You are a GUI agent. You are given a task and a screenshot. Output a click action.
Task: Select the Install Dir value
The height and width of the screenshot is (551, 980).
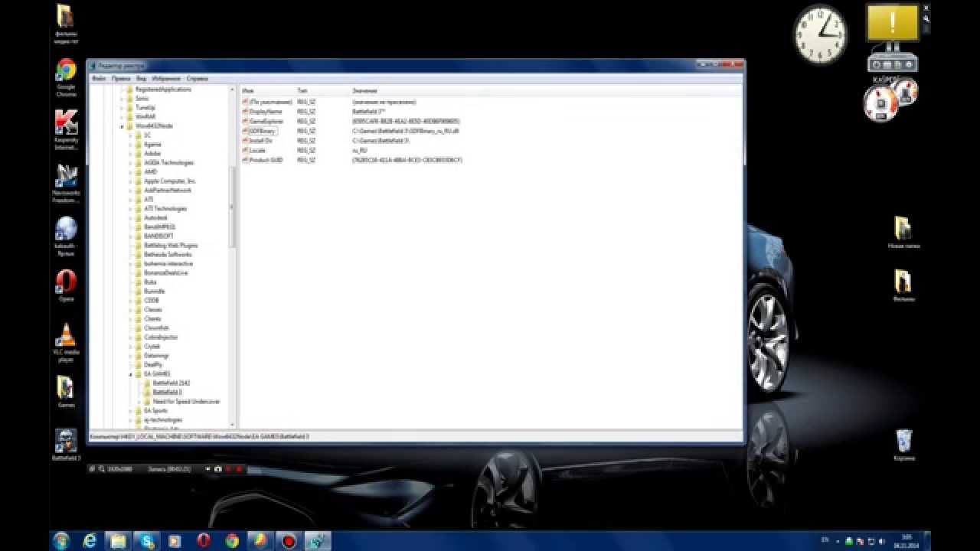tap(260, 141)
